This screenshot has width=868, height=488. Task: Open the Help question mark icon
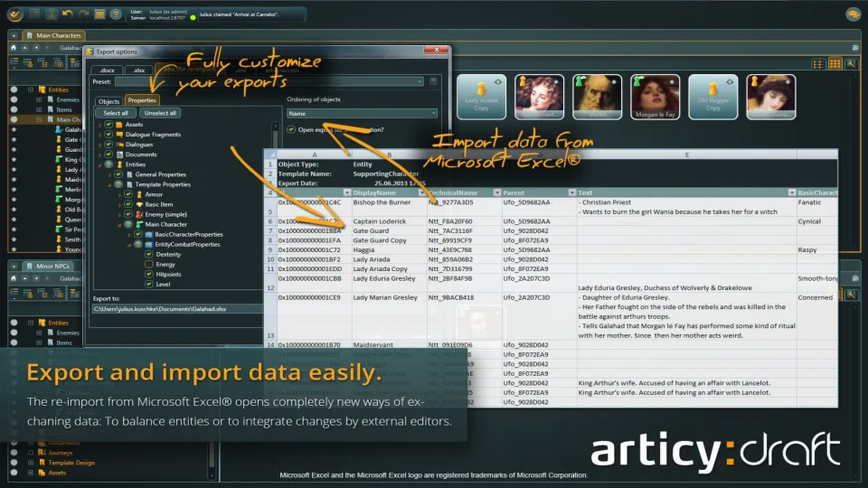tap(116, 14)
